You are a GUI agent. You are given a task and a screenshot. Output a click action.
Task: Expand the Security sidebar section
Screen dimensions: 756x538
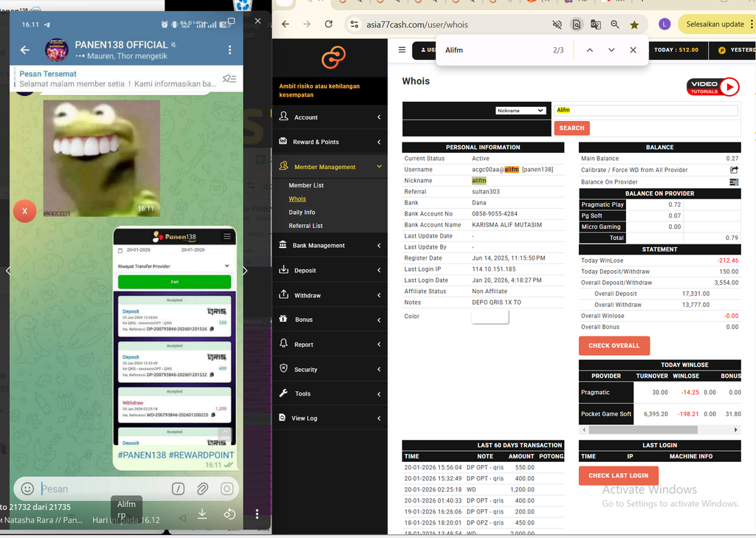click(330, 369)
